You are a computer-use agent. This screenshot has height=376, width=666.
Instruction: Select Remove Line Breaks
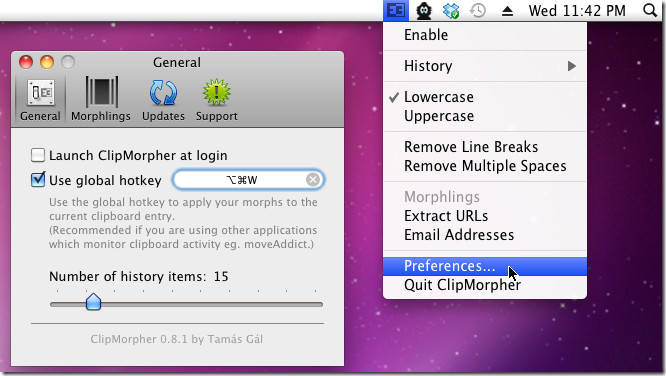point(485,147)
